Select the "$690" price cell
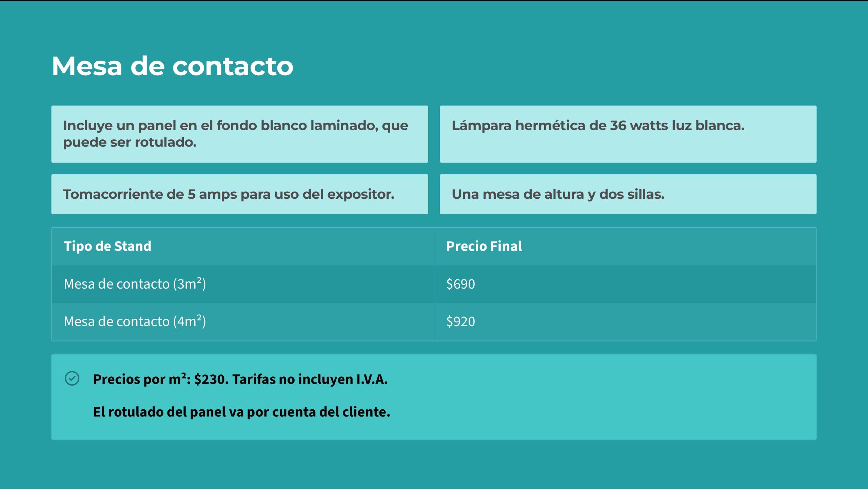868x489 pixels. [x=460, y=284]
